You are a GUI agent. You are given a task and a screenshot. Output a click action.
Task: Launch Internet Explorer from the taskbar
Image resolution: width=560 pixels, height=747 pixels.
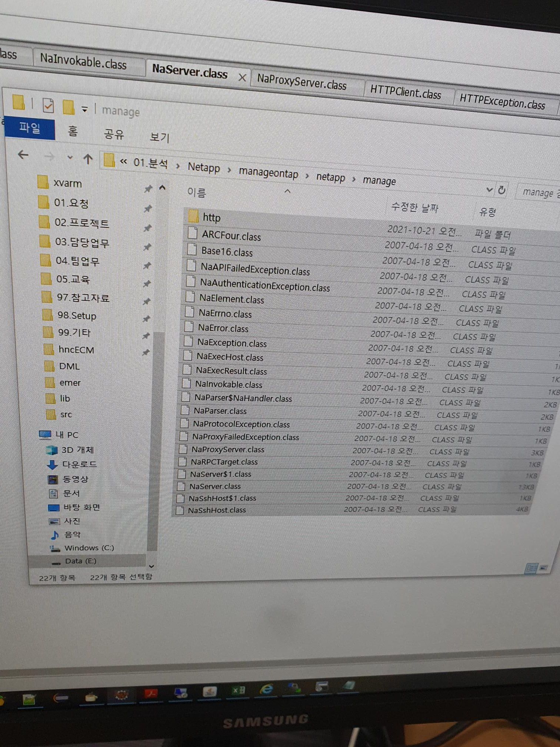click(x=266, y=688)
